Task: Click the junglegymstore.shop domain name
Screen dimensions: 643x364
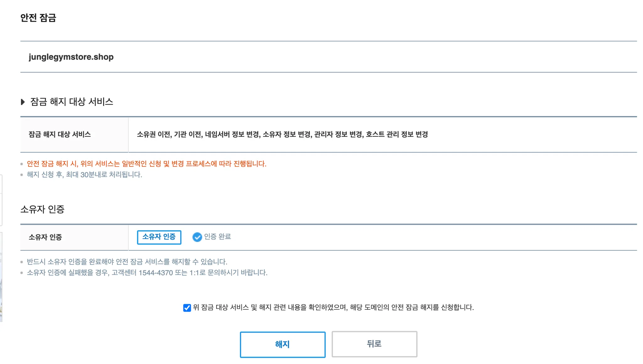Action: tap(71, 57)
